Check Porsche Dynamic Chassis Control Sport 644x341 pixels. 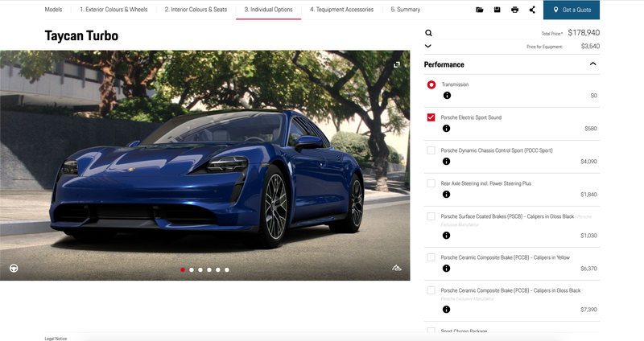pos(431,150)
